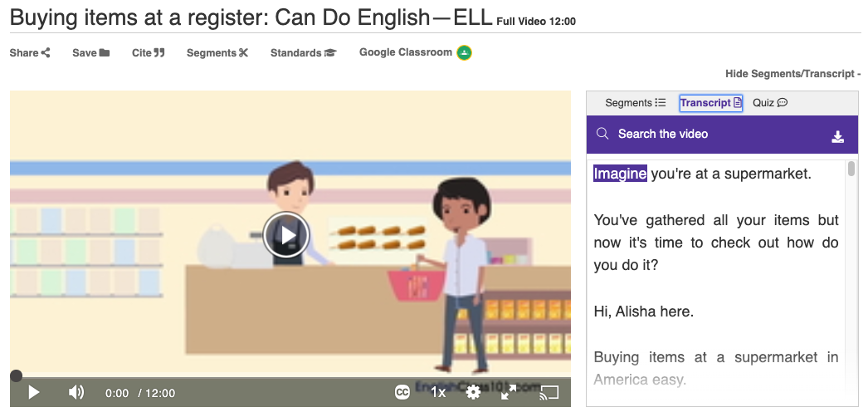The width and height of the screenshot is (868, 417).
Task: Open the Quiz tab
Action: tap(770, 102)
